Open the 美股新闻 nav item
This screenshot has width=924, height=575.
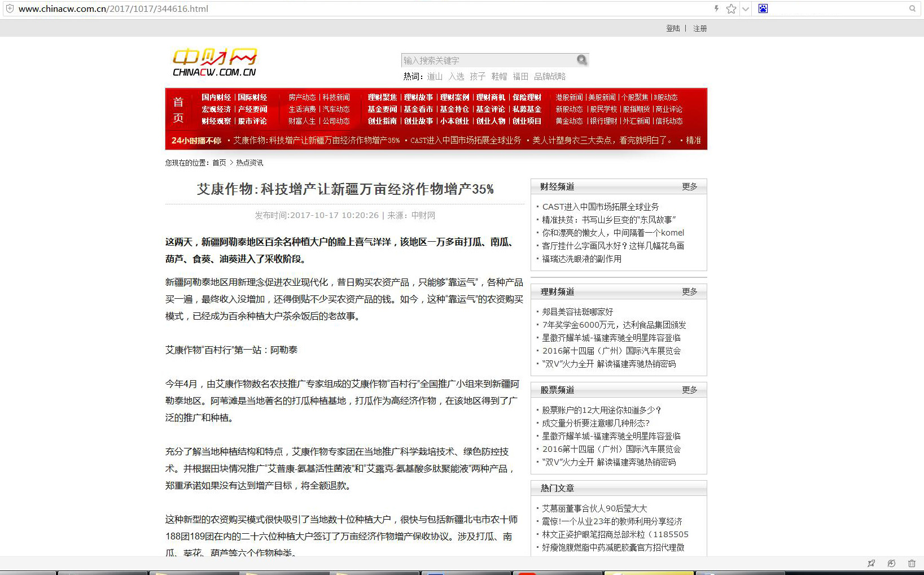click(x=602, y=97)
